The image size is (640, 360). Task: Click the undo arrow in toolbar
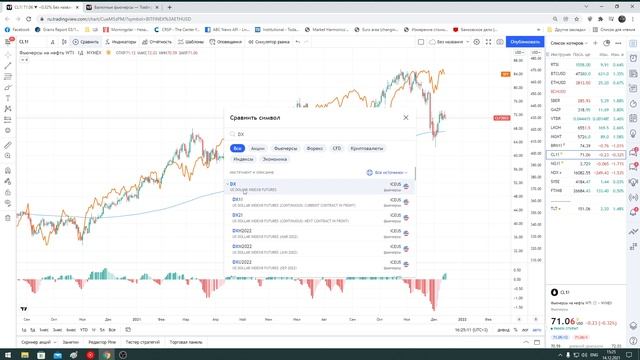pos(298,42)
